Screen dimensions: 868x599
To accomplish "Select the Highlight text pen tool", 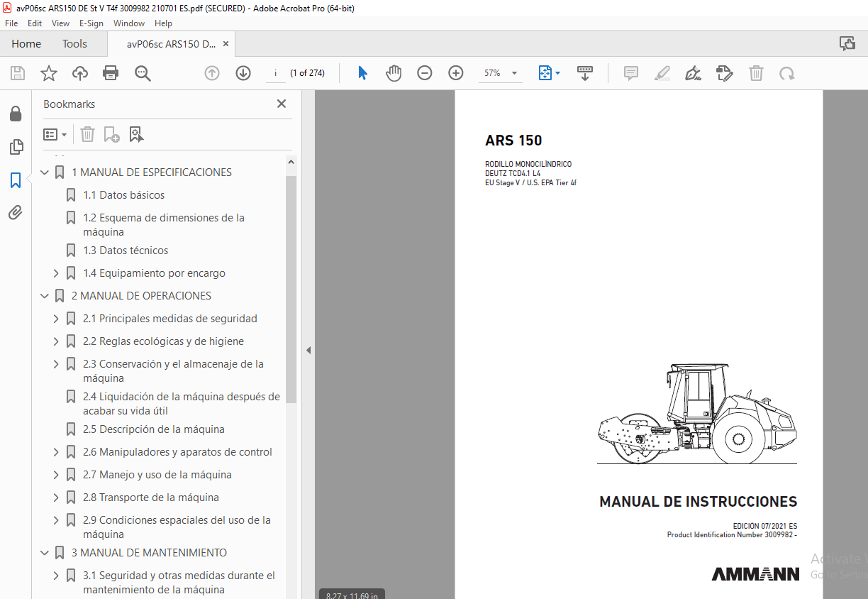I will point(662,73).
